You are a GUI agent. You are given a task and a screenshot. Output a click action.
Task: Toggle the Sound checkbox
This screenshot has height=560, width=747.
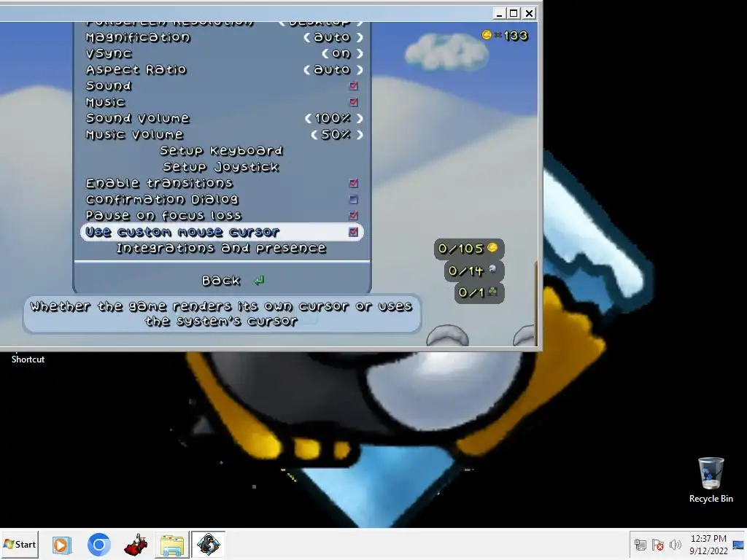[x=354, y=86]
